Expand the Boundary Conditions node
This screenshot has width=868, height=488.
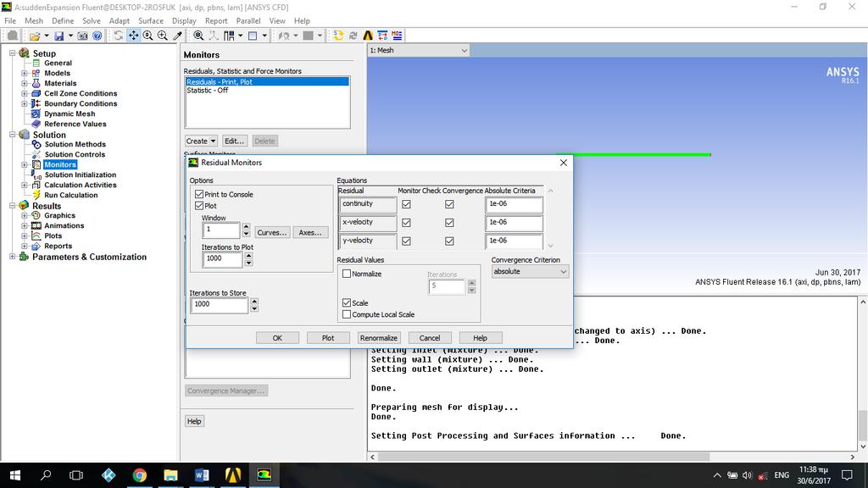tap(25, 103)
